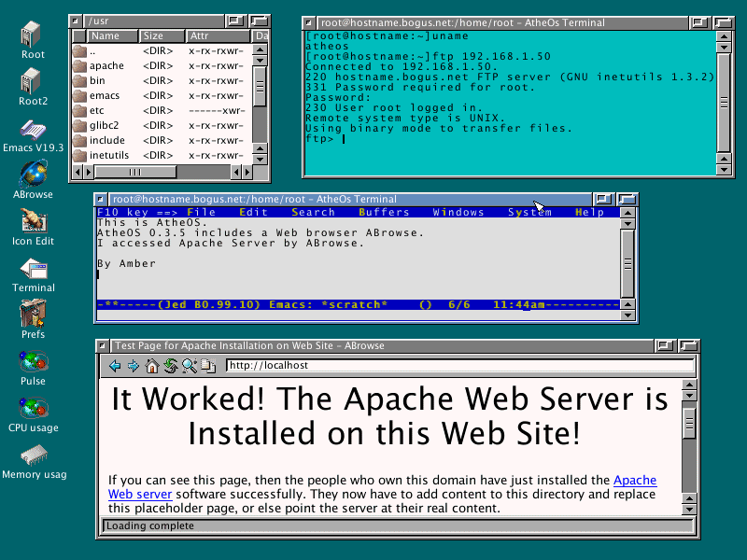Click ABrowse back arrow button
The height and width of the screenshot is (560, 747).
tap(115, 366)
